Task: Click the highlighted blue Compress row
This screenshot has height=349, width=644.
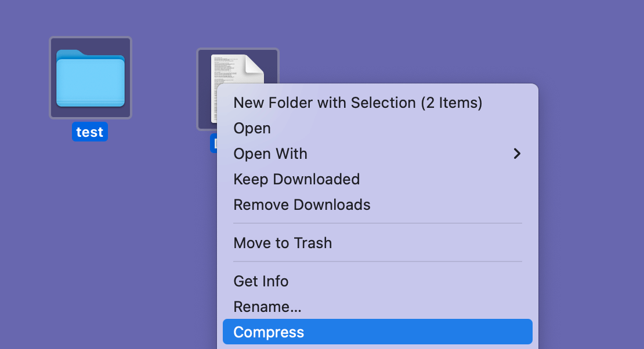Action: point(377,332)
